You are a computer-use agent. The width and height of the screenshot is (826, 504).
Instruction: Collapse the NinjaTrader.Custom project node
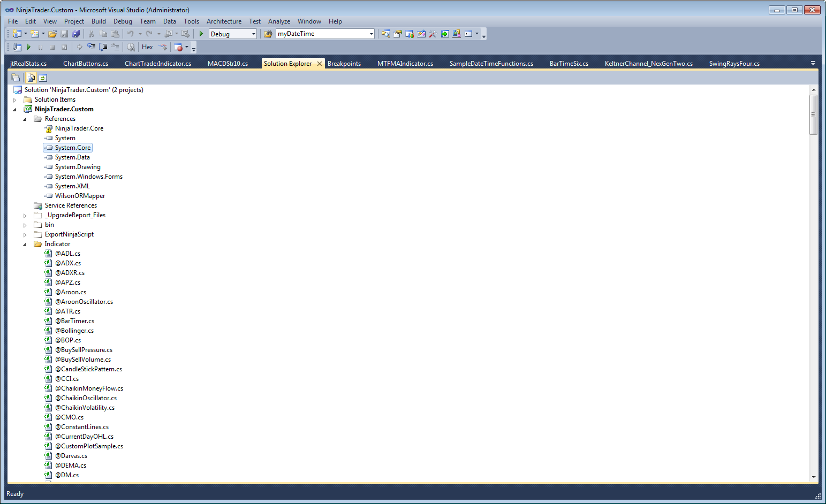click(x=15, y=110)
